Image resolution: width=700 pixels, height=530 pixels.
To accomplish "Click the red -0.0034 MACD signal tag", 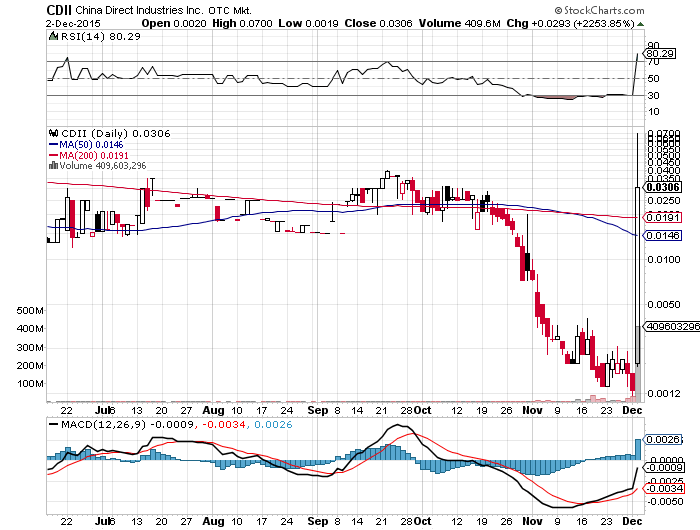I will [x=662, y=488].
